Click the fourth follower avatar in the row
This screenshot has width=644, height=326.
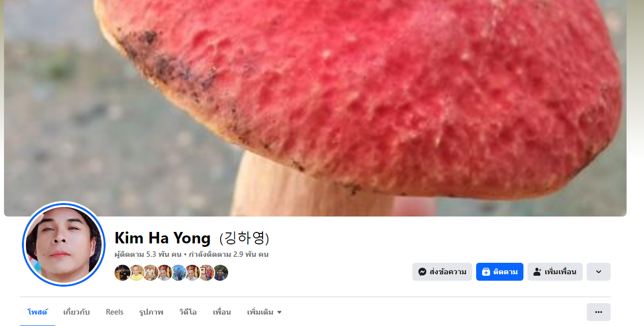coord(164,273)
